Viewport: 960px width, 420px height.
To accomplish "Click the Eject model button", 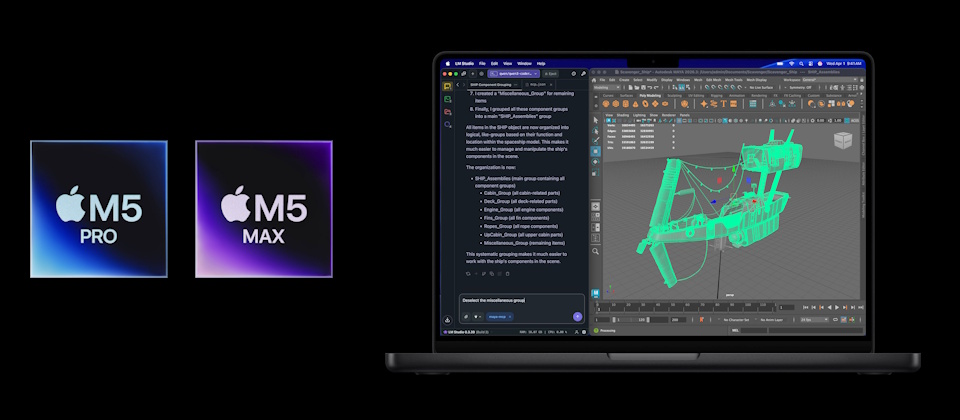I will click(x=551, y=73).
